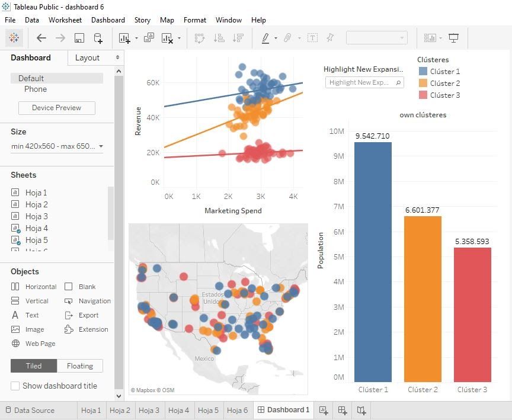Click the Save icon in toolbar
This screenshot has width=512, height=420.
click(x=79, y=38)
